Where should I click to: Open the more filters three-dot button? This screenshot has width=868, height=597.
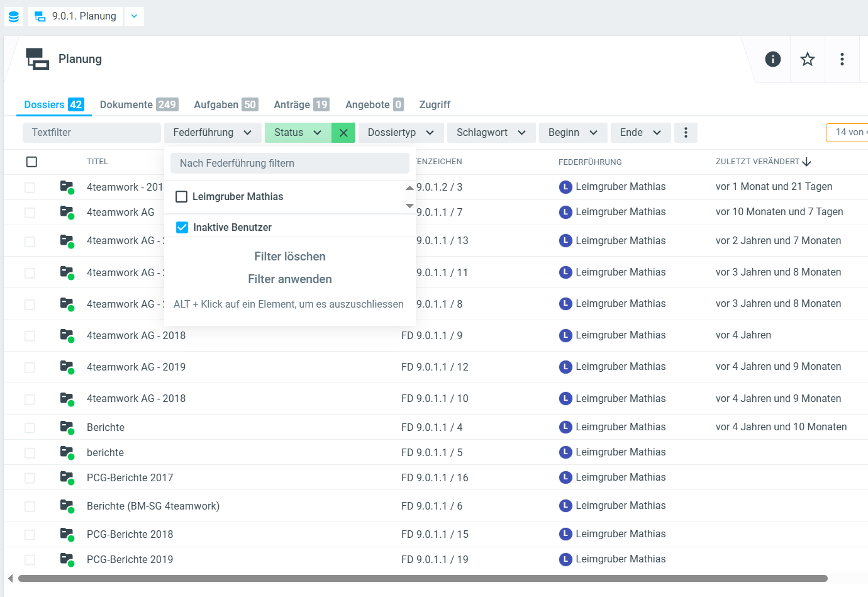(x=686, y=133)
